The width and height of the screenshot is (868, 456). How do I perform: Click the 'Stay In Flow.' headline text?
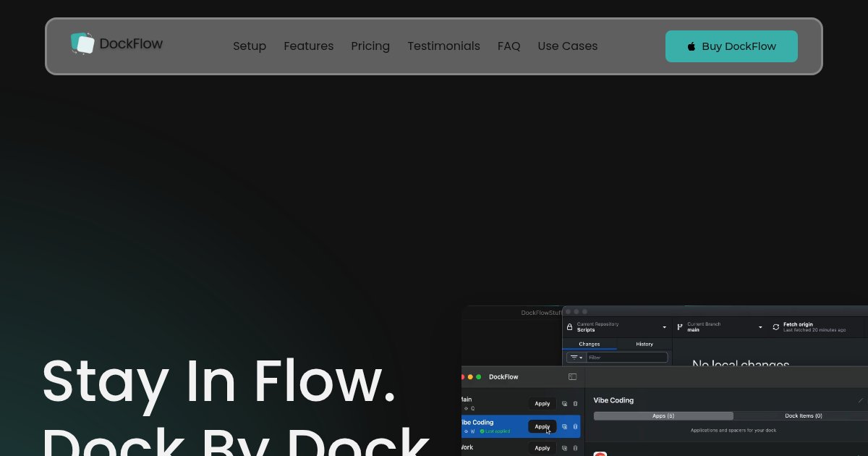pyautogui.click(x=219, y=380)
